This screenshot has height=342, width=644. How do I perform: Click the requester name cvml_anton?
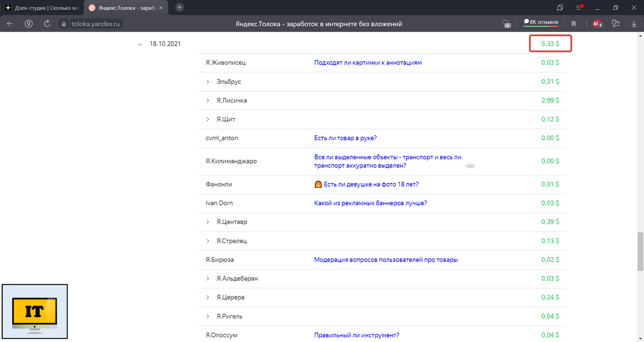click(222, 138)
